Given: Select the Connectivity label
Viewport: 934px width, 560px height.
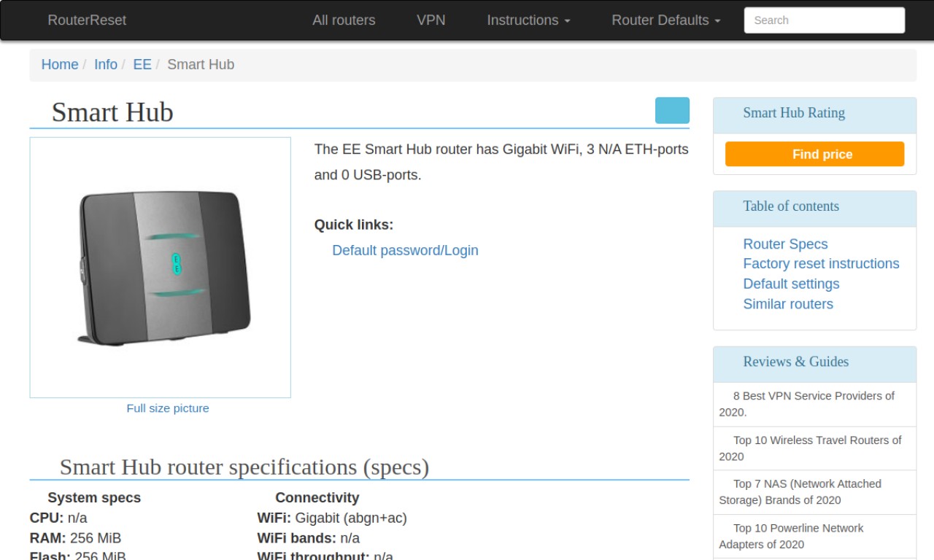Looking at the screenshot, I should pos(317,498).
